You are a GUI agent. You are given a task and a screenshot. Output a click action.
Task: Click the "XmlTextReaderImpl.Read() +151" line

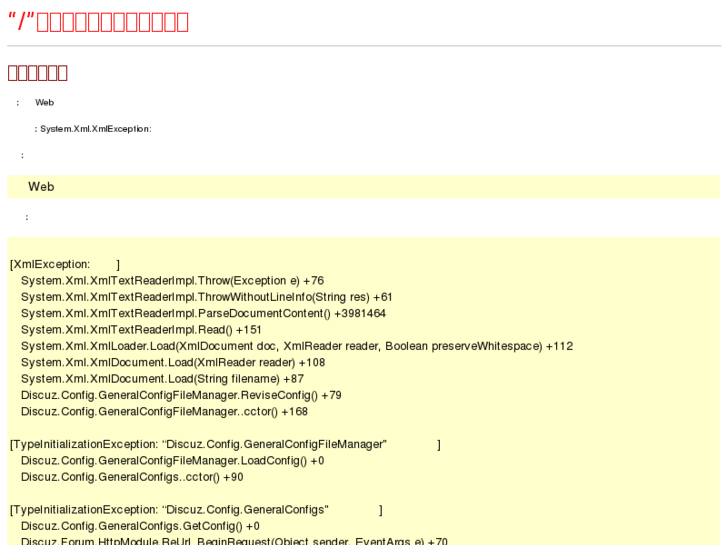[x=141, y=330]
